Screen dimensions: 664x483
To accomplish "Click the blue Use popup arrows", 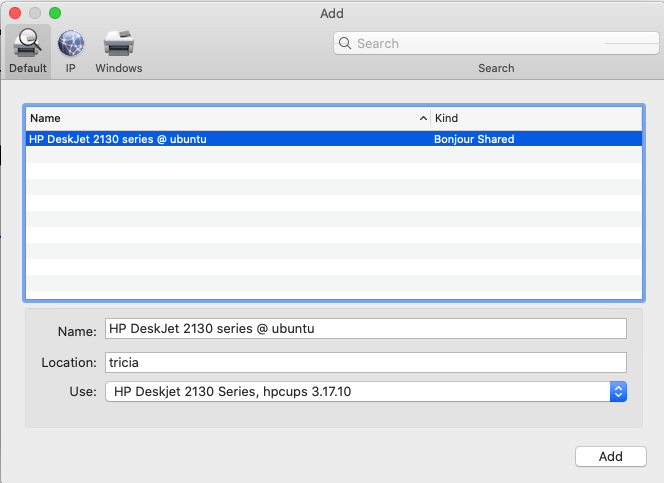I will pos(618,392).
